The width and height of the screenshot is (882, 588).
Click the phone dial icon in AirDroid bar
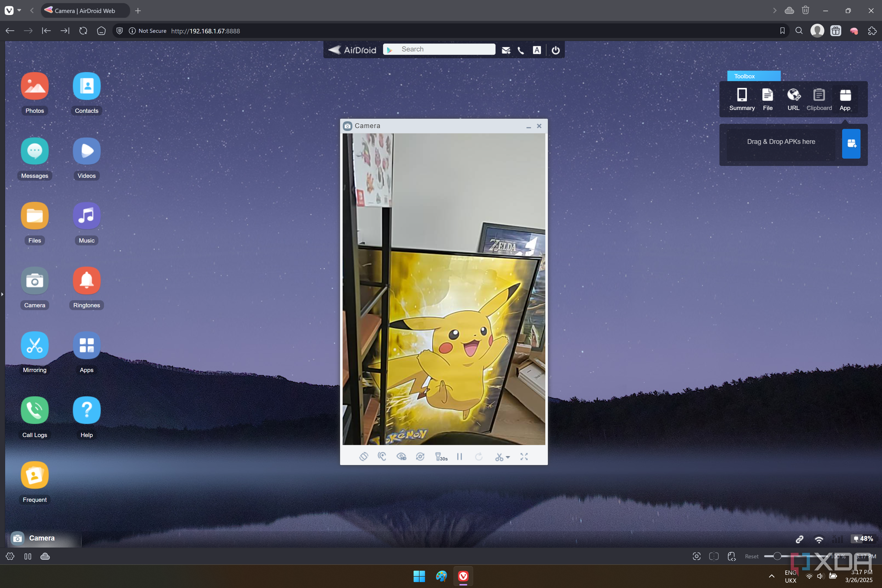click(x=521, y=50)
